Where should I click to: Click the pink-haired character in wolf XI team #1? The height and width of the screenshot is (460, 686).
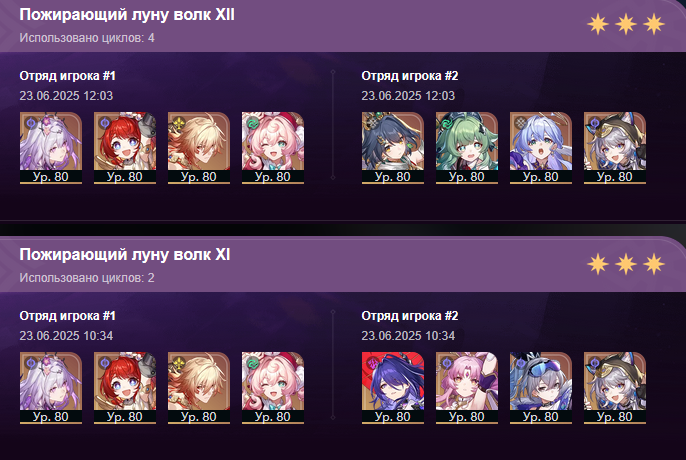273,387
